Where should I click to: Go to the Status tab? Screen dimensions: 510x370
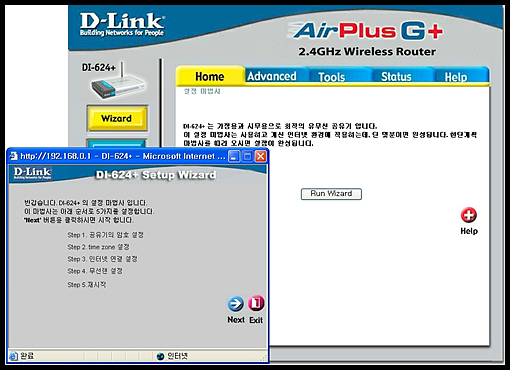(396, 77)
